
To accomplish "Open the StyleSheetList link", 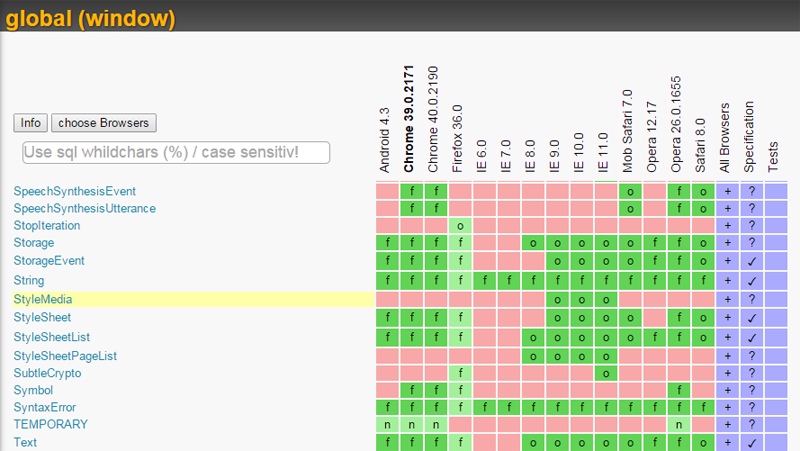I will coord(52,337).
